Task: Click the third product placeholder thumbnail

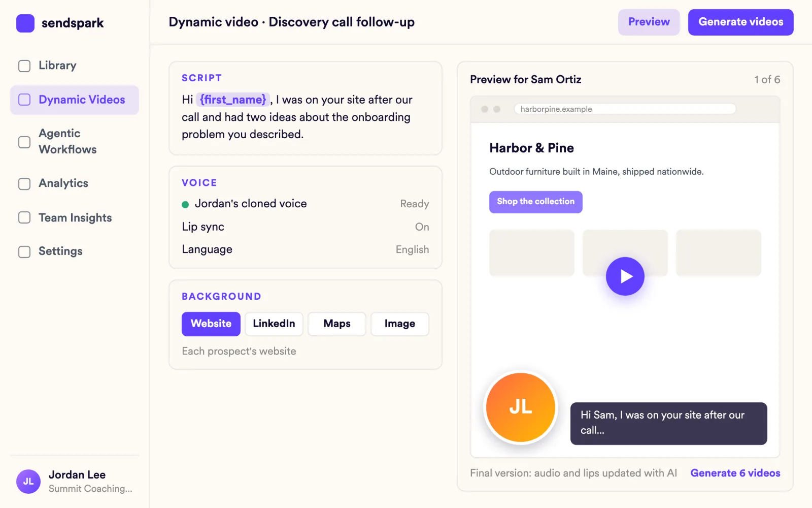Action: (719, 253)
